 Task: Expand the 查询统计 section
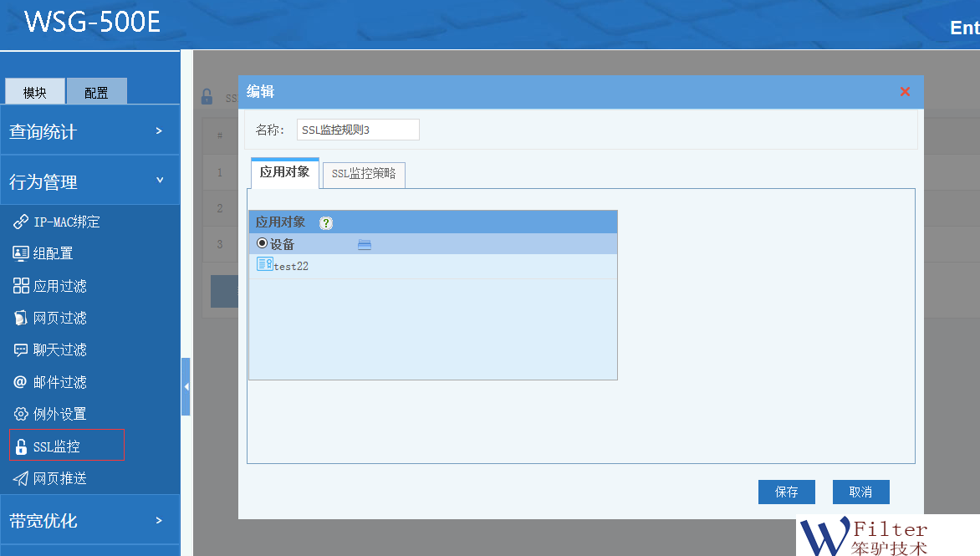(89, 131)
